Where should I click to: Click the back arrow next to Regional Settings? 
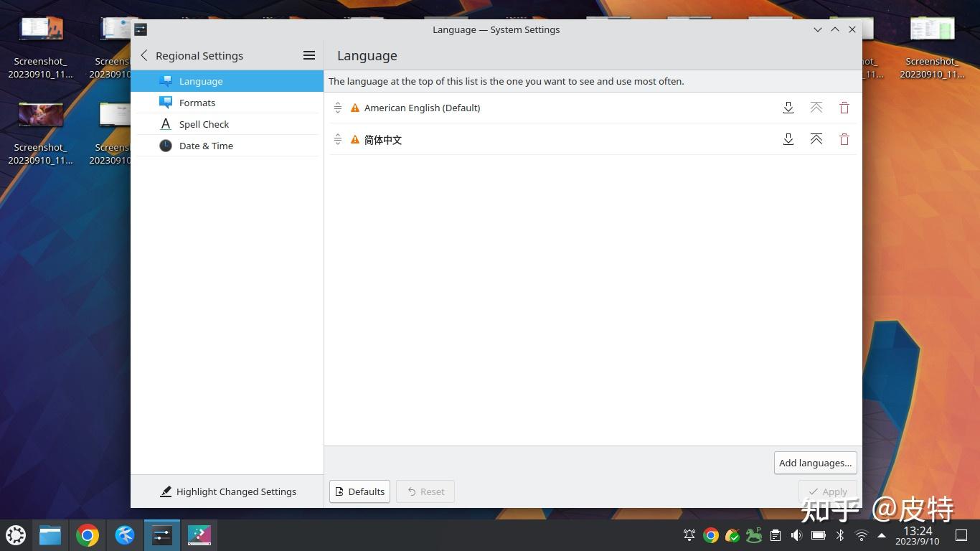click(x=143, y=55)
